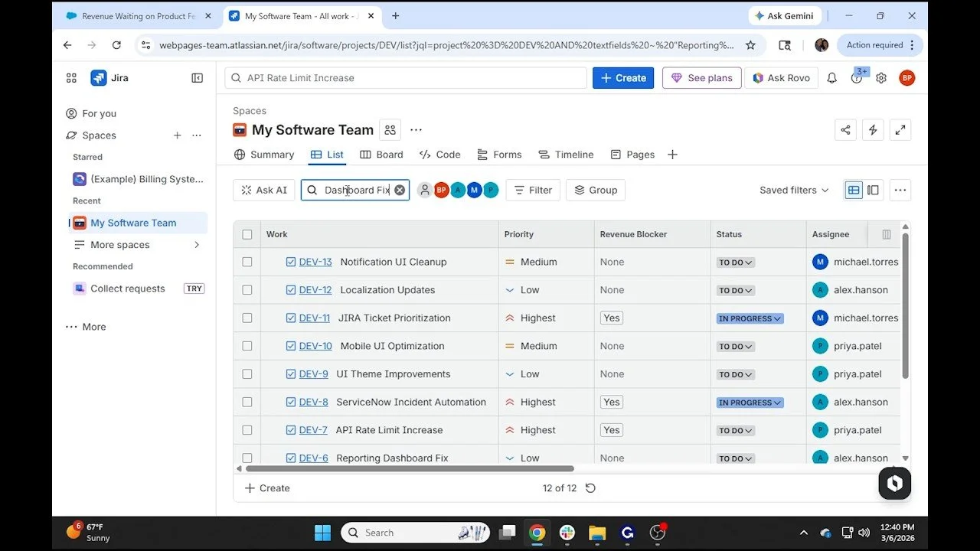Open DEV-13 TO DO status dropdown

(736, 262)
